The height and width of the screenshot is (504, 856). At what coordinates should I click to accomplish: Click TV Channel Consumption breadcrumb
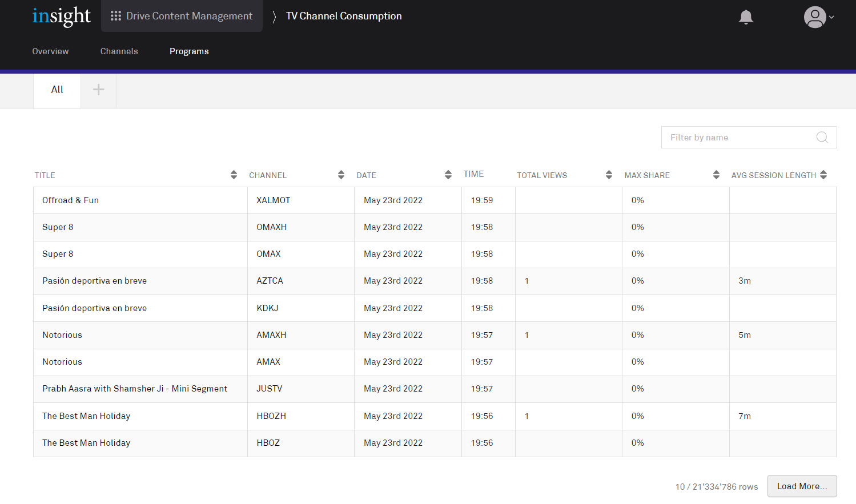[344, 16]
